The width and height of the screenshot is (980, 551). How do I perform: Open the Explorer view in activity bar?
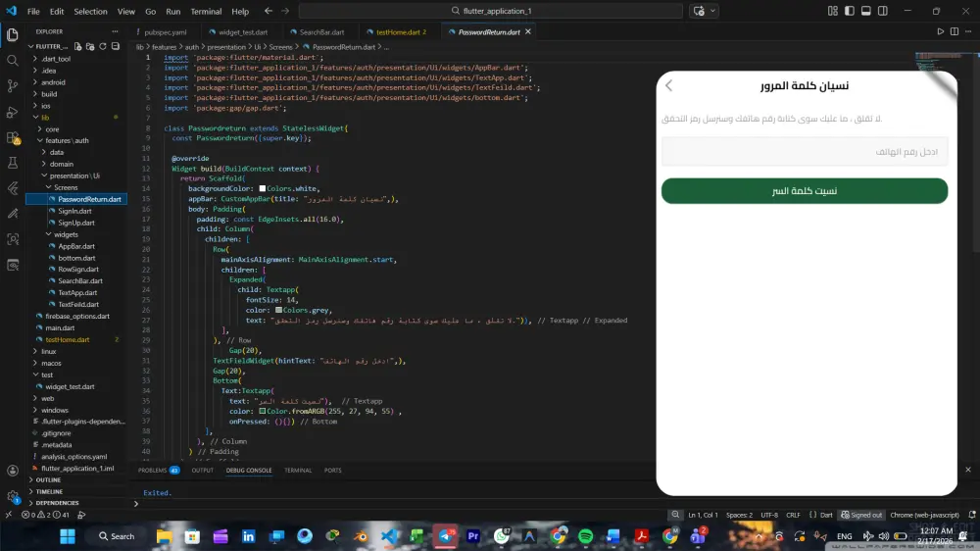pos(13,35)
